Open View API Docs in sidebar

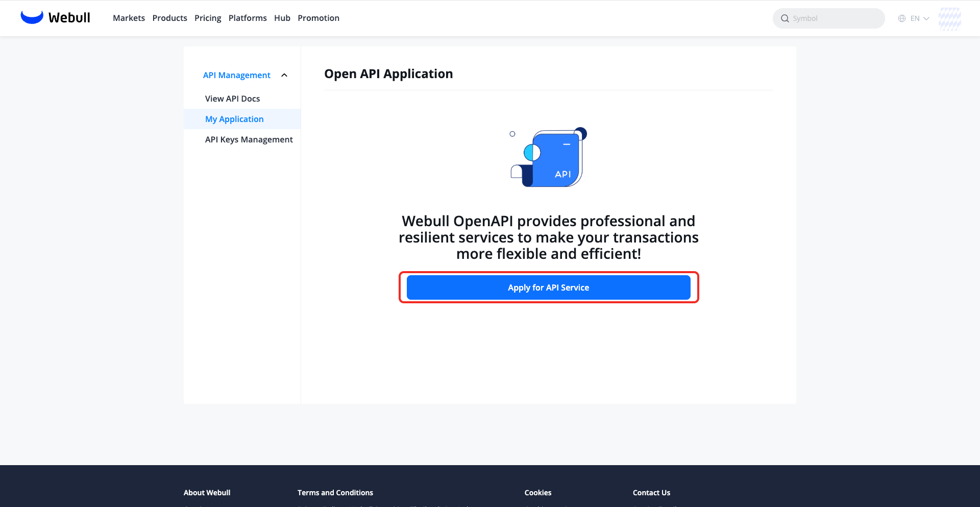233,99
